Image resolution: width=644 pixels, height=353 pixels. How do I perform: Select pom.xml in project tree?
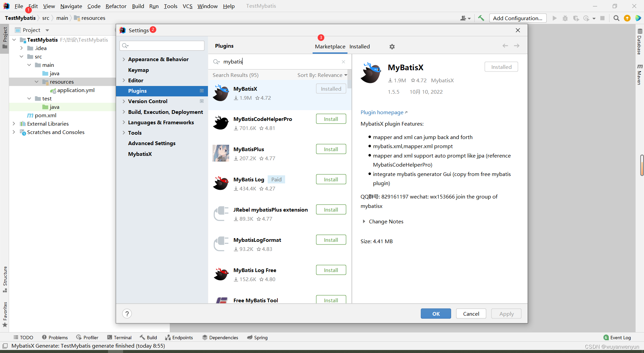pos(42,116)
